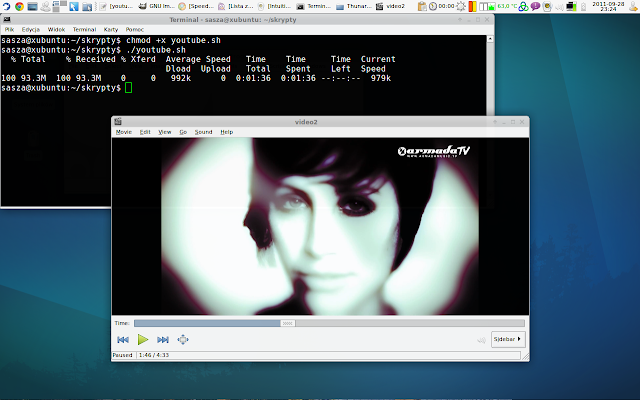Screen dimensions: 640x400
Task: Click the video2 time seek slider handle
Action: tap(288, 323)
